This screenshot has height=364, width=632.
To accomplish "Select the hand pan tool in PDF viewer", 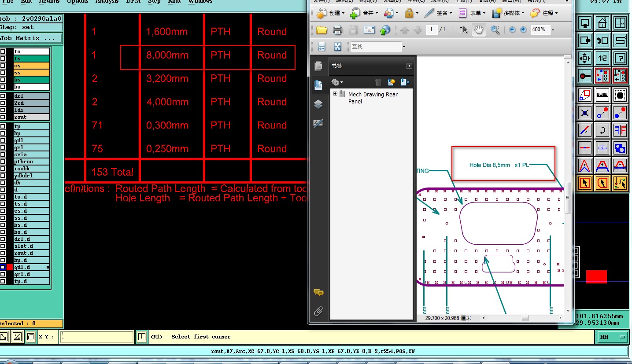I will click(479, 29).
